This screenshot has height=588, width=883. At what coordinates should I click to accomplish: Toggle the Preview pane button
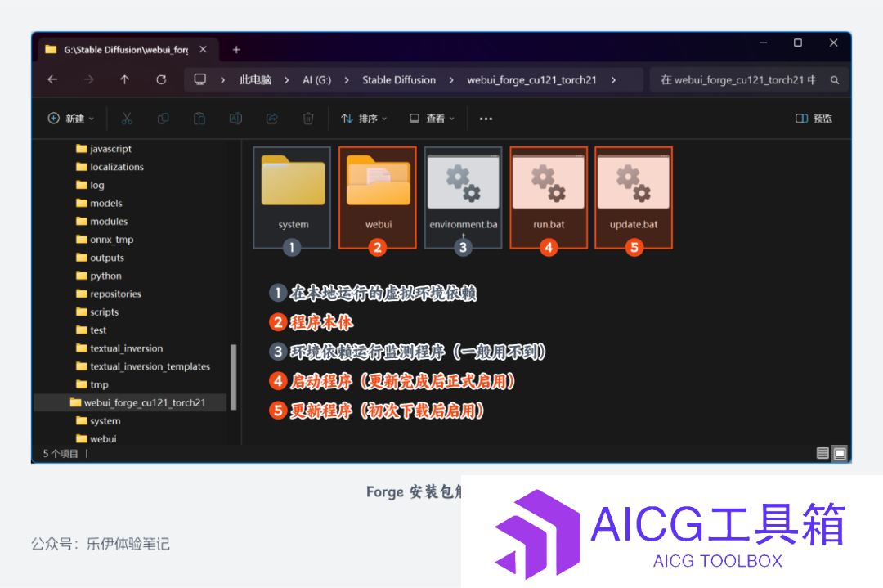814,119
